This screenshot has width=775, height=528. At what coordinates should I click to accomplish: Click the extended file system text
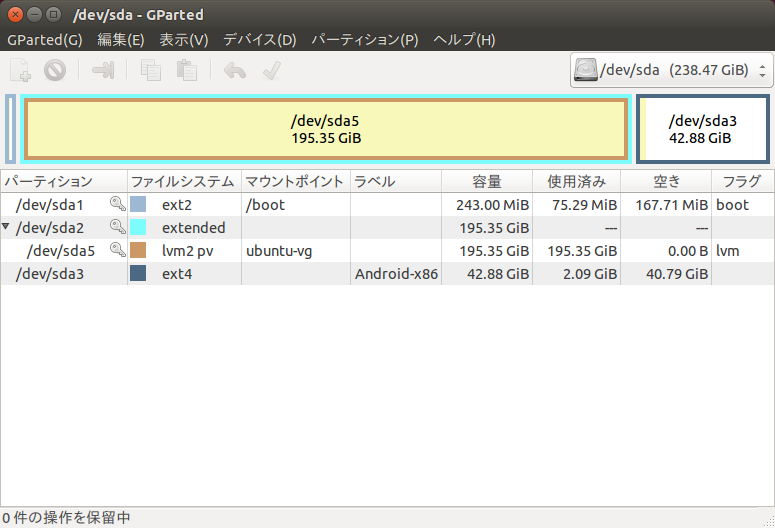point(193,227)
